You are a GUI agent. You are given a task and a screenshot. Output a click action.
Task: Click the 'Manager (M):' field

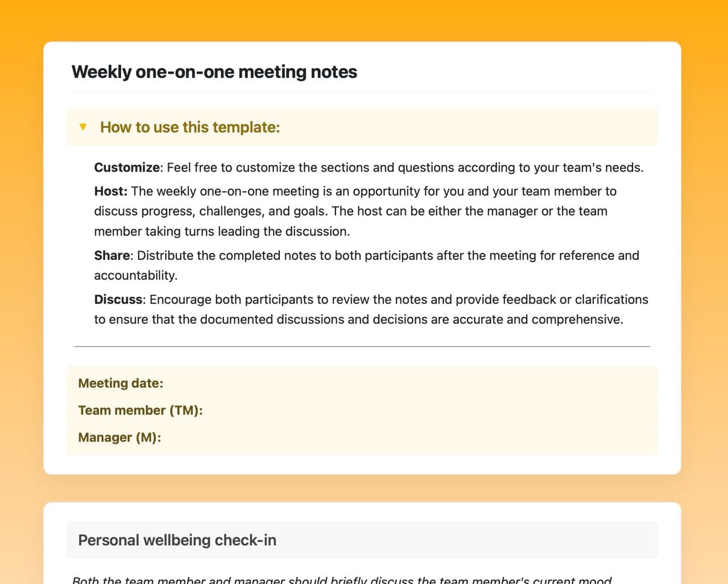[119, 437]
